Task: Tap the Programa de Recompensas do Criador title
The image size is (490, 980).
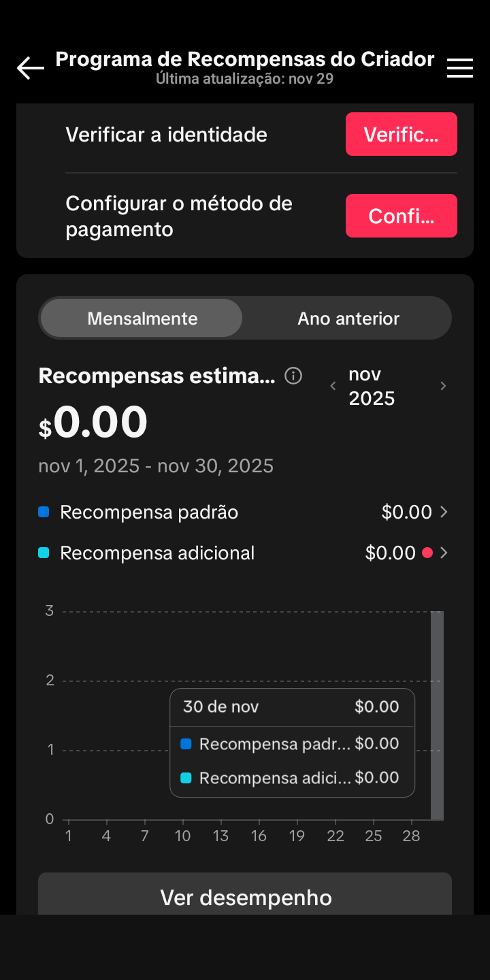Action: pyautogui.click(x=244, y=60)
